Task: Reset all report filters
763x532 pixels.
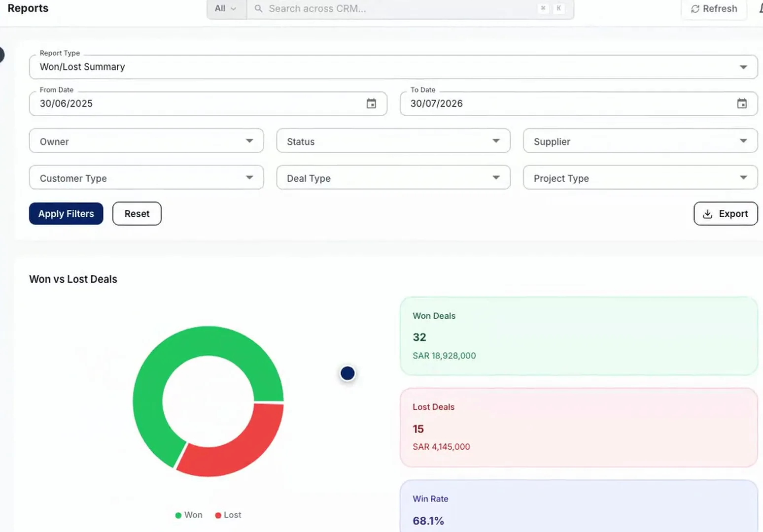Action: (137, 214)
